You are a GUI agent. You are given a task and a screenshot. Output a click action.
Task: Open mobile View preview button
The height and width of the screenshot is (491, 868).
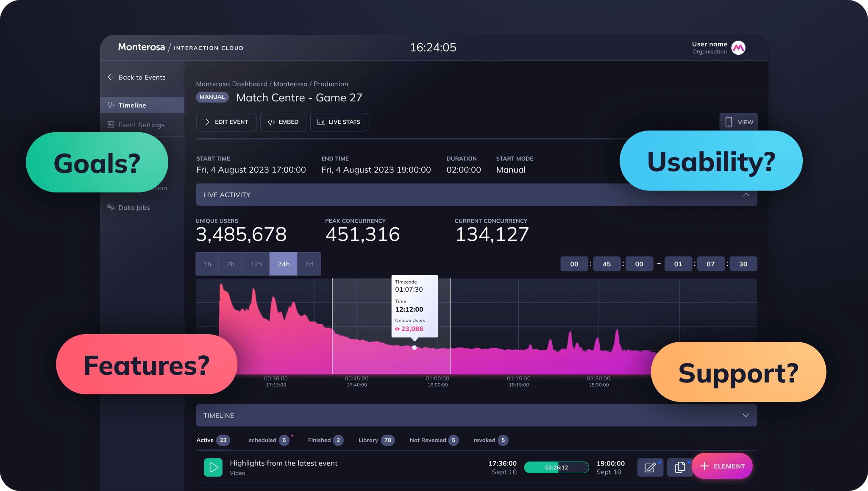(739, 122)
